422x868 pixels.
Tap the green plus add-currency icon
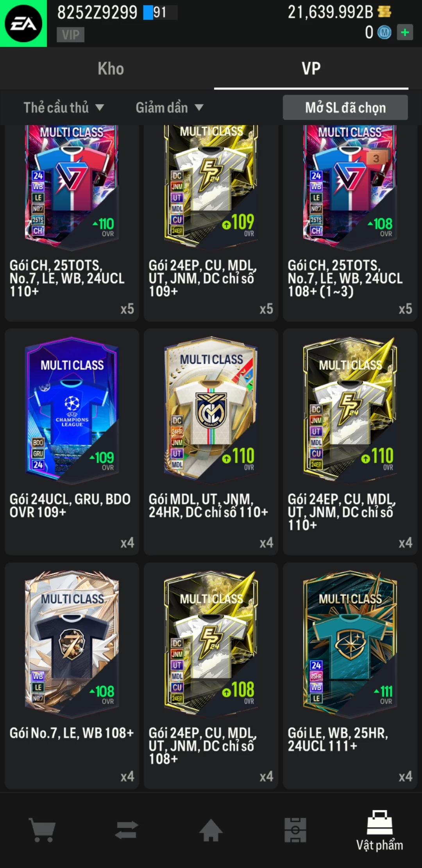pyautogui.click(x=405, y=32)
